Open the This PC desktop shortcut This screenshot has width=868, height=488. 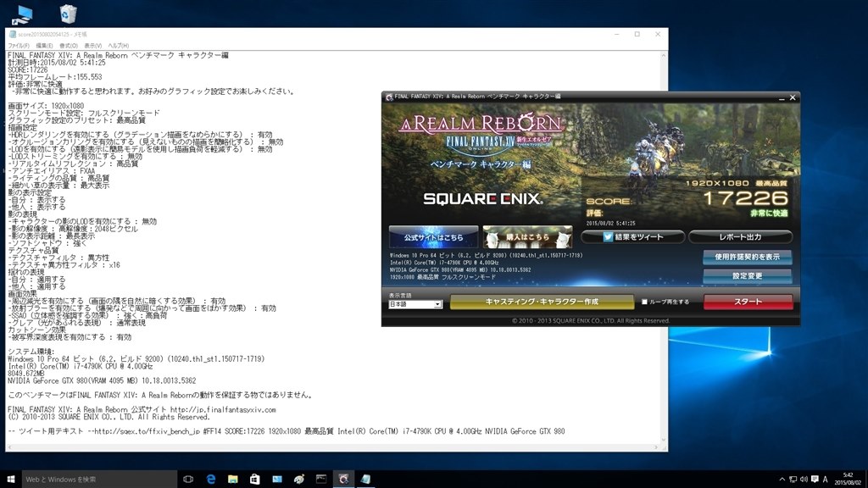21,14
